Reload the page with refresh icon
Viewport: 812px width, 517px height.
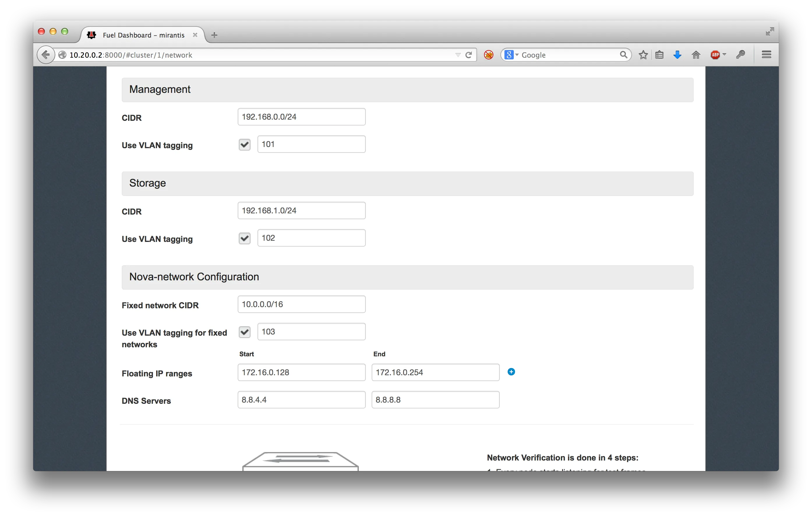point(468,55)
